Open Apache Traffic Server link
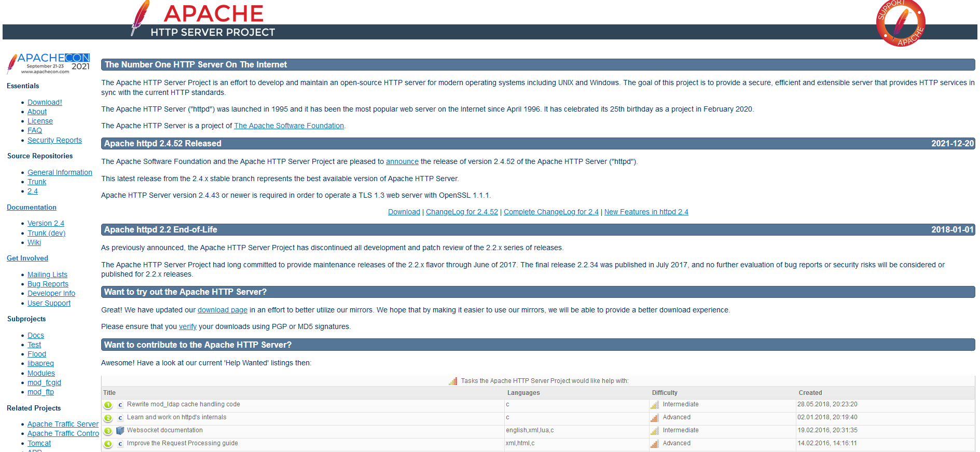Viewport: 980px width, 452px height. pos(63,424)
